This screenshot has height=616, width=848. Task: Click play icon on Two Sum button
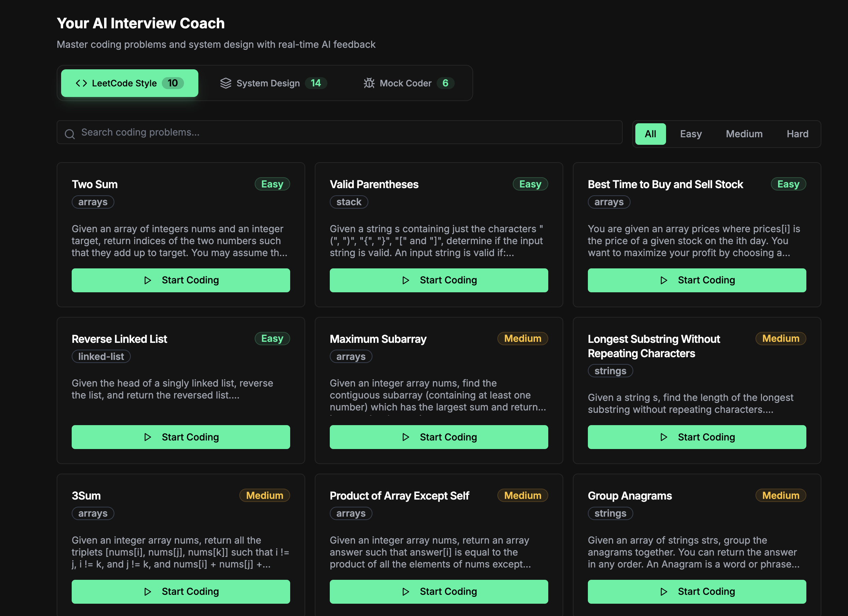coord(148,280)
